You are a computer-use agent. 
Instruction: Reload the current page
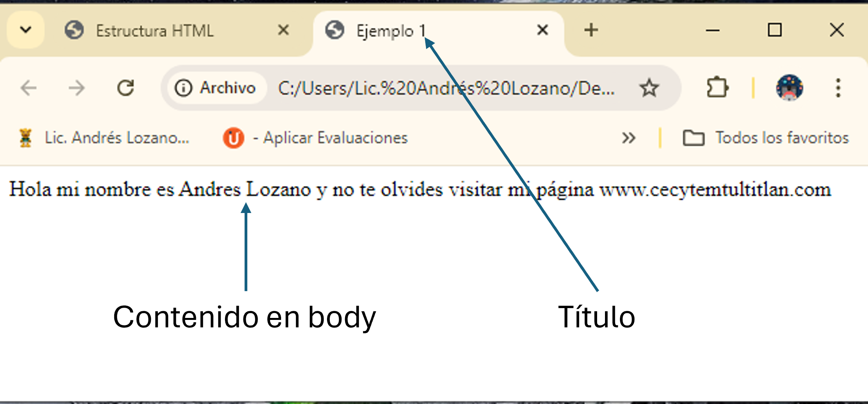126,88
